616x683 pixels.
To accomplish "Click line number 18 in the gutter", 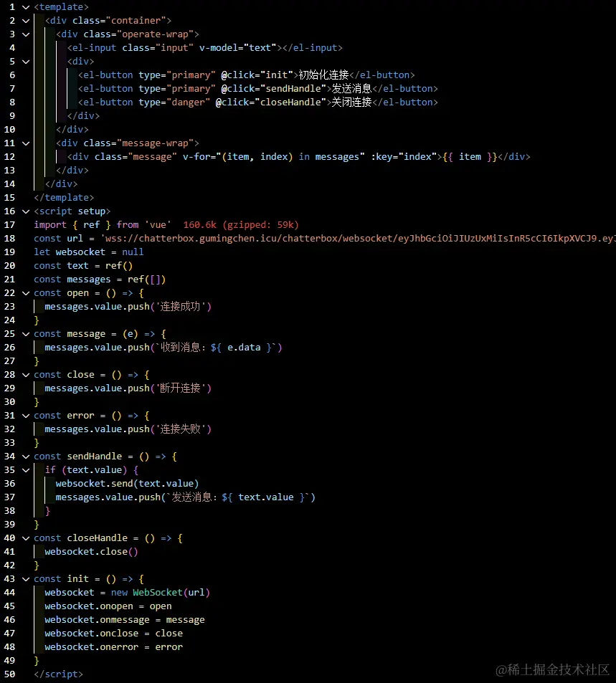I will 9,238.
